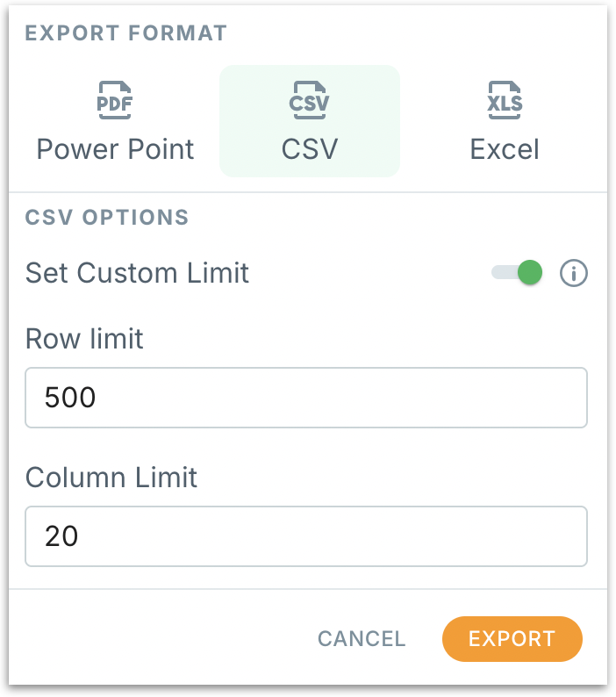The width and height of the screenshot is (616, 697).
Task: Click the PDF file icon above Power Point
Action: coord(115,99)
